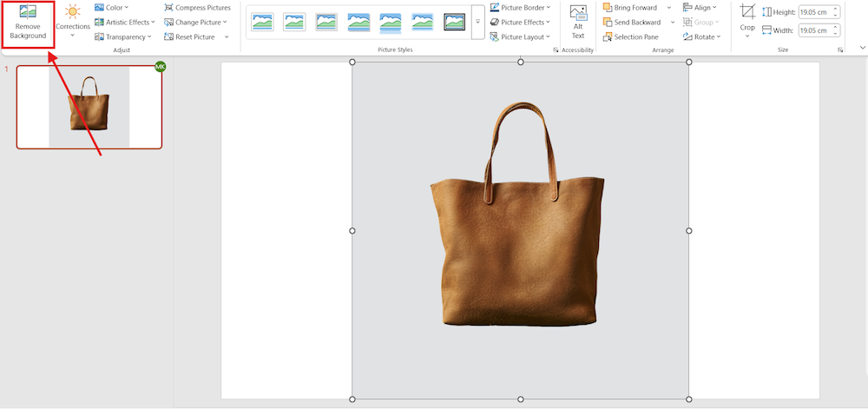Apply the first picture style thumbnail
Screen dimensions: 868x409
pyautogui.click(x=262, y=22)
